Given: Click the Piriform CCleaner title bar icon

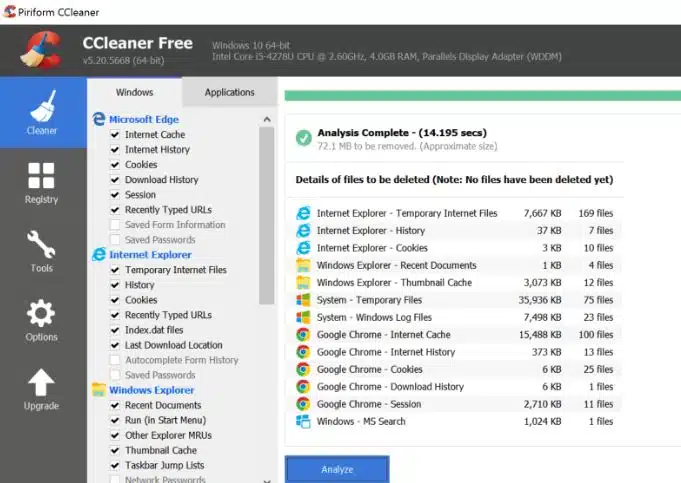Looking at the screenshot, I should coord(9,11).
